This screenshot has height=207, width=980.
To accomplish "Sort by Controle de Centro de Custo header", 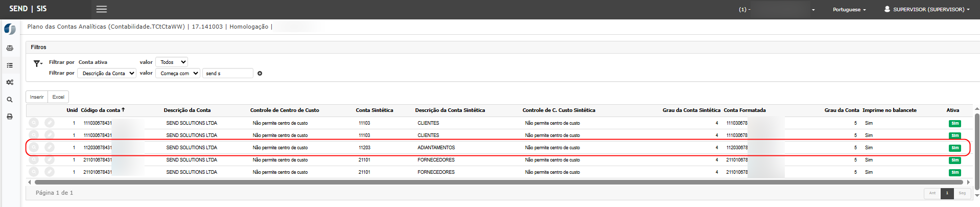I will [285, 110].
